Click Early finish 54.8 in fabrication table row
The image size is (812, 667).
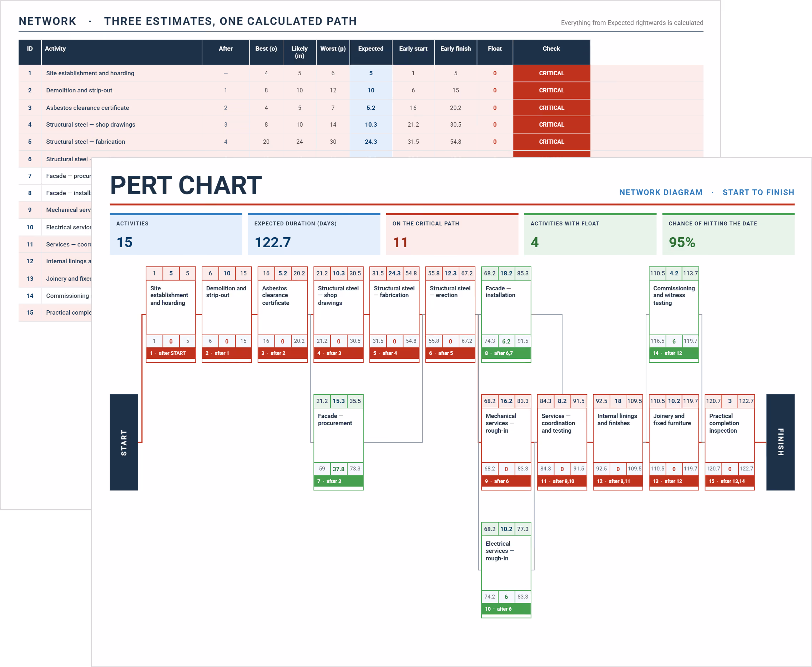tap(455, 142)
